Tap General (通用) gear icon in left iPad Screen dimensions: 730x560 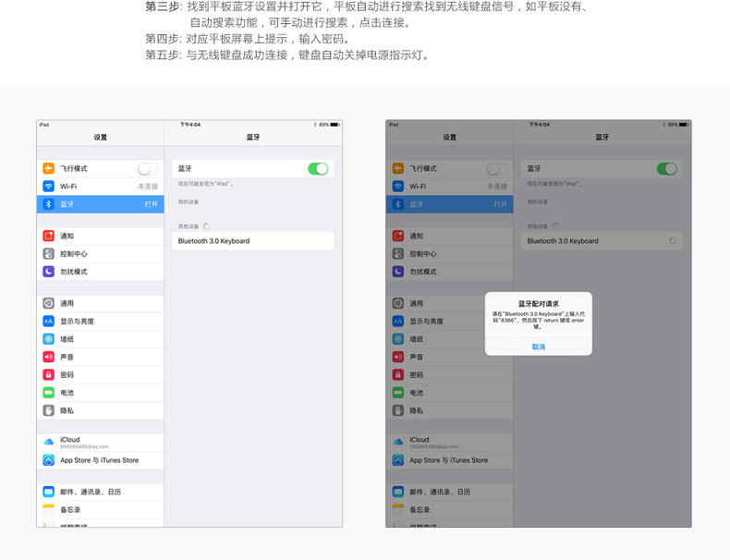(x=48, y=303)
